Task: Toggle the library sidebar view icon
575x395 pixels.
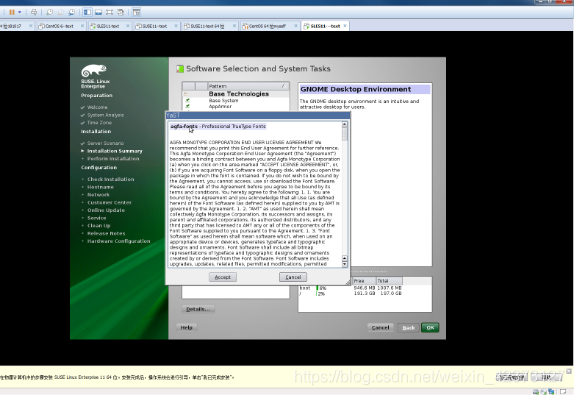Action: (x=87, y=12)
